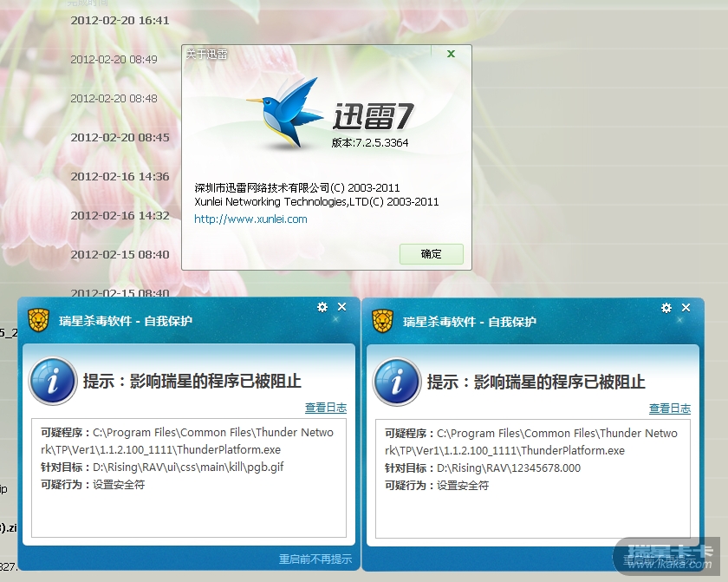Open 查看日志 in the right Rising popup

pos(669,409)
